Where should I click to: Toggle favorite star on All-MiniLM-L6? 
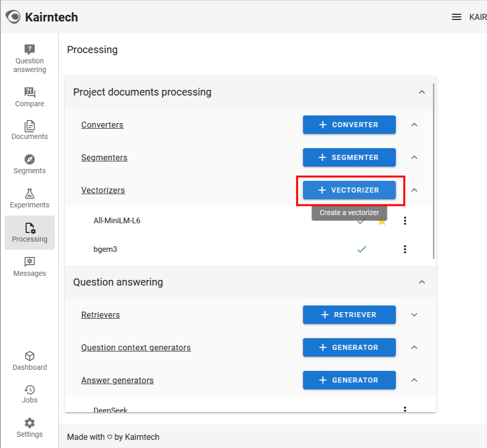click(x=382, y=221)
